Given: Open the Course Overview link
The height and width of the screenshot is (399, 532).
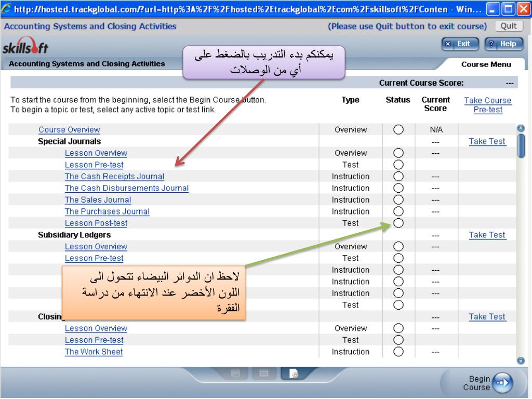Looking at the screenshot, I should coord(69,129).
